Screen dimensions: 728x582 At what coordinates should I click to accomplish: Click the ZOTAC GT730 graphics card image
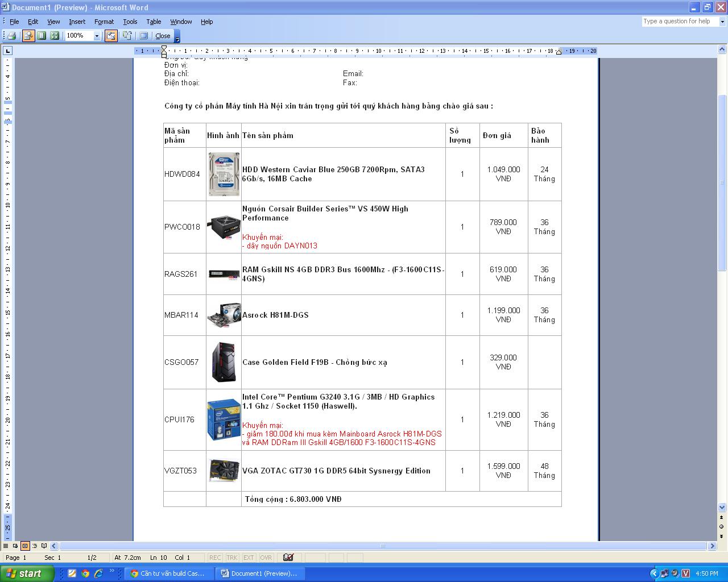[224, 471]
